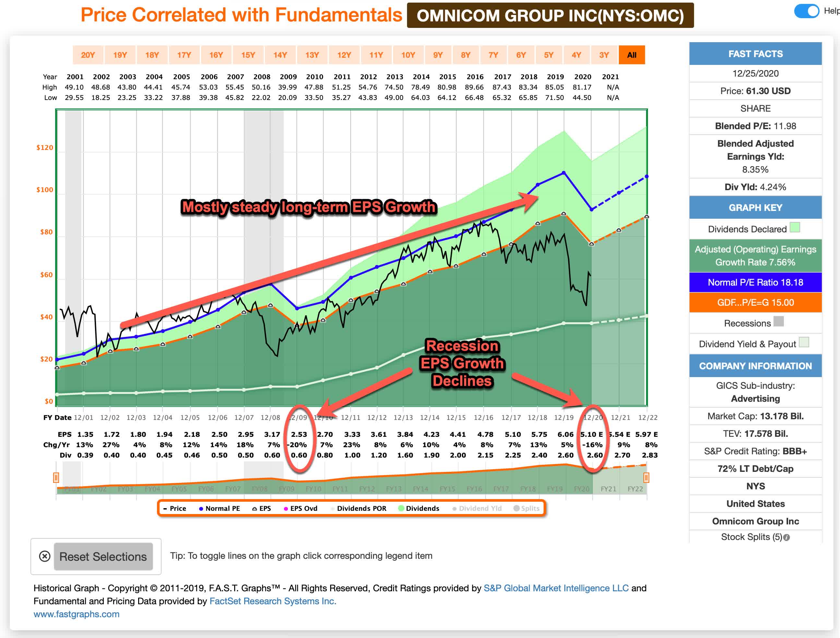Click the Market Cap: 13.178 Bil. entry
This screenshot has width=840, height=638.
pos(755,416)
